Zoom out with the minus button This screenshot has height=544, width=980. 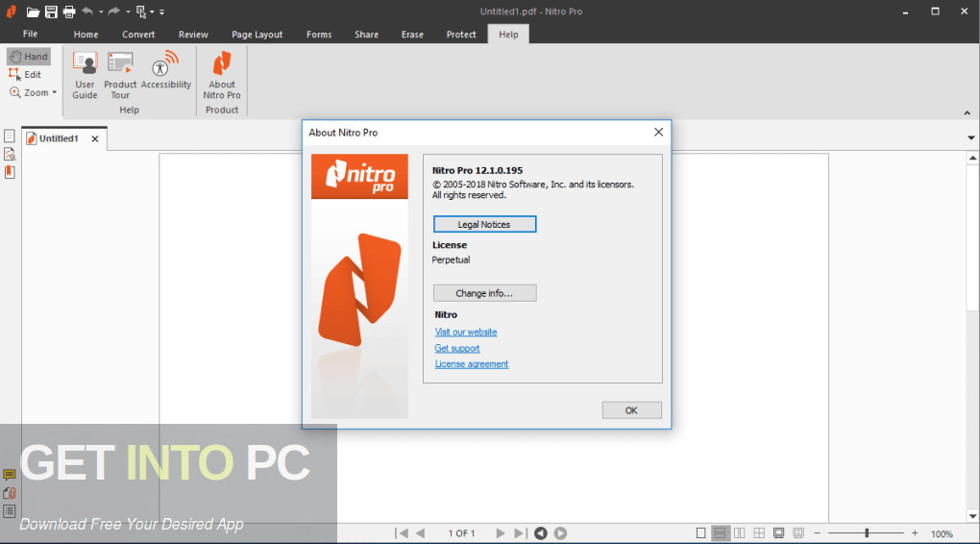point(817,533)
